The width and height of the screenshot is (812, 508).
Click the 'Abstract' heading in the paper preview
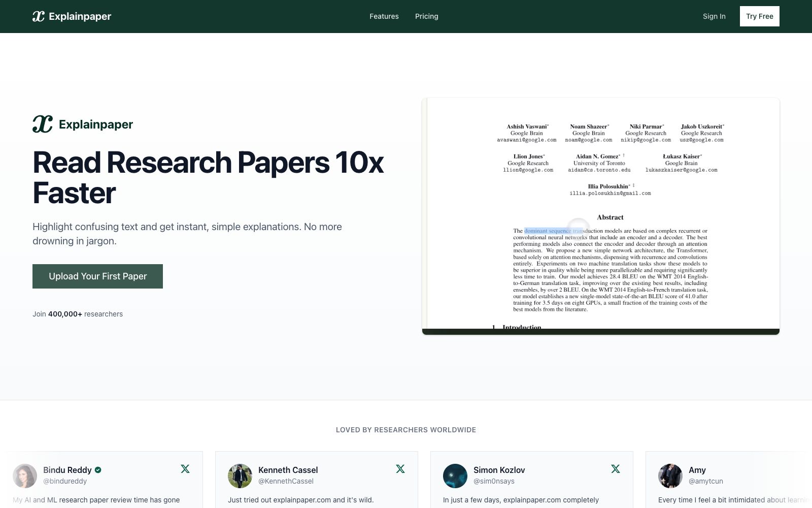[x=610, y=217]
